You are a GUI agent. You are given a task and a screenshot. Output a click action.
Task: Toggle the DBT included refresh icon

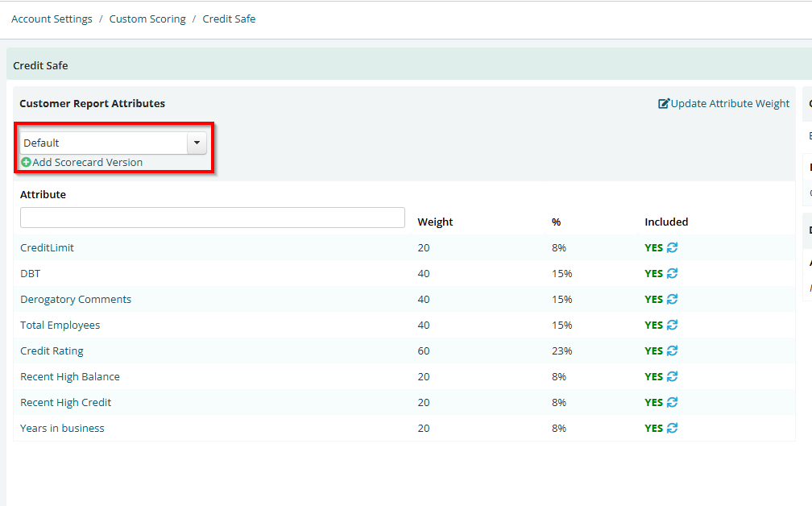click(x=672, y=273)
